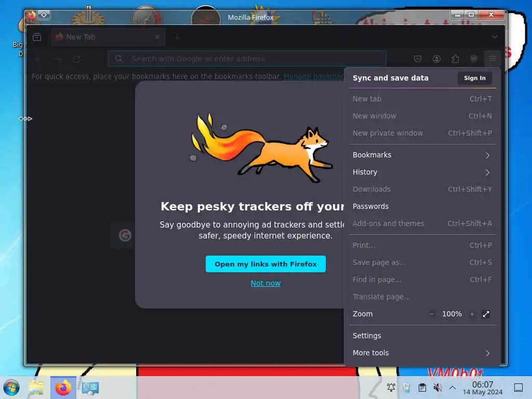The height and width of the screenshot is (399, 532).
Task: Toggle full screen icon beside zoom
Action: 486,314
